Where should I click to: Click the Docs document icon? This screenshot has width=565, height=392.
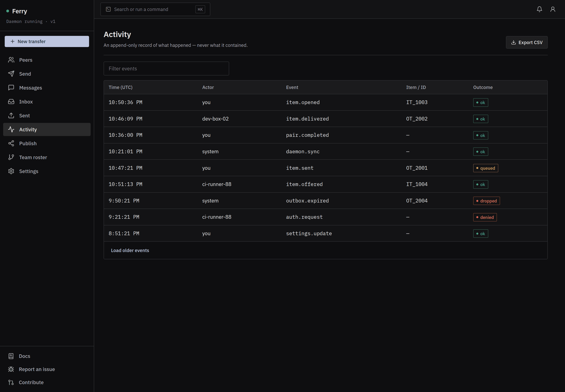pyautogui.click(x=11, y=356)
